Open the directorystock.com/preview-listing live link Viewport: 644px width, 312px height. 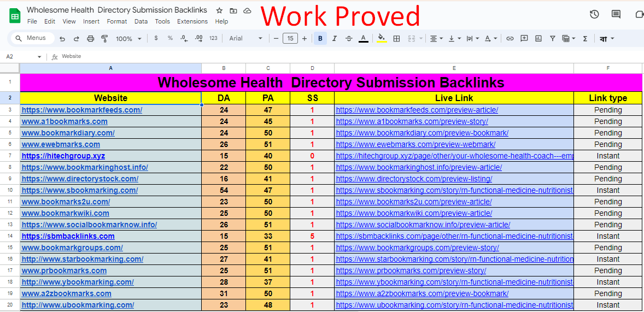tap(414, 179)
